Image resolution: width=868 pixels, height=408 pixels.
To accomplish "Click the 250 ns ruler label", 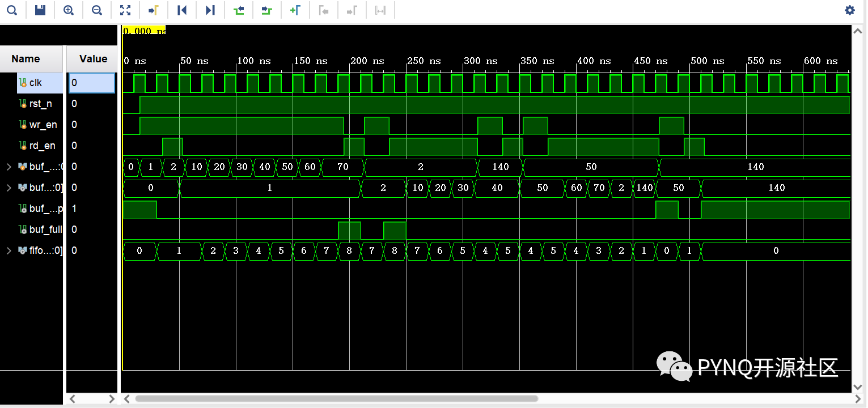I will pos(424,61).
